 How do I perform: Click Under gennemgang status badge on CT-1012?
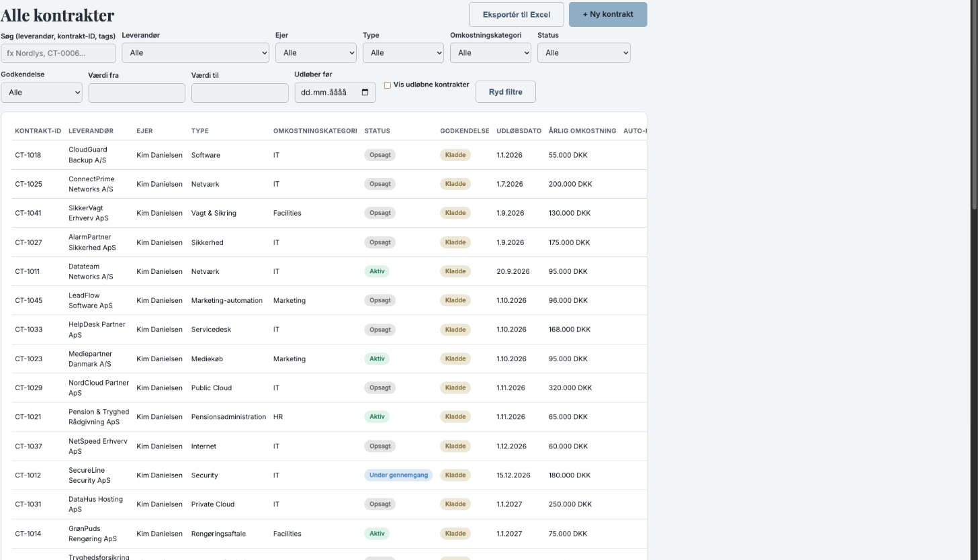click(399, 475)
